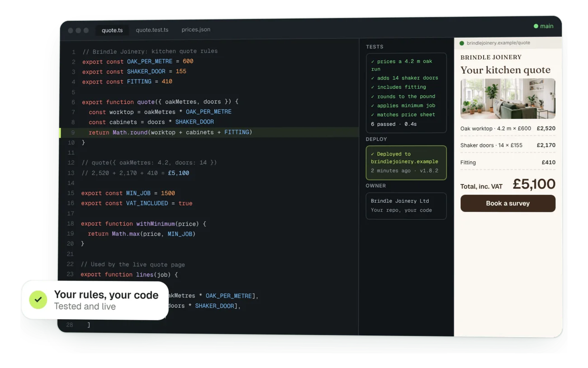Click the "Your repo, your code" text

coord(401,210)
